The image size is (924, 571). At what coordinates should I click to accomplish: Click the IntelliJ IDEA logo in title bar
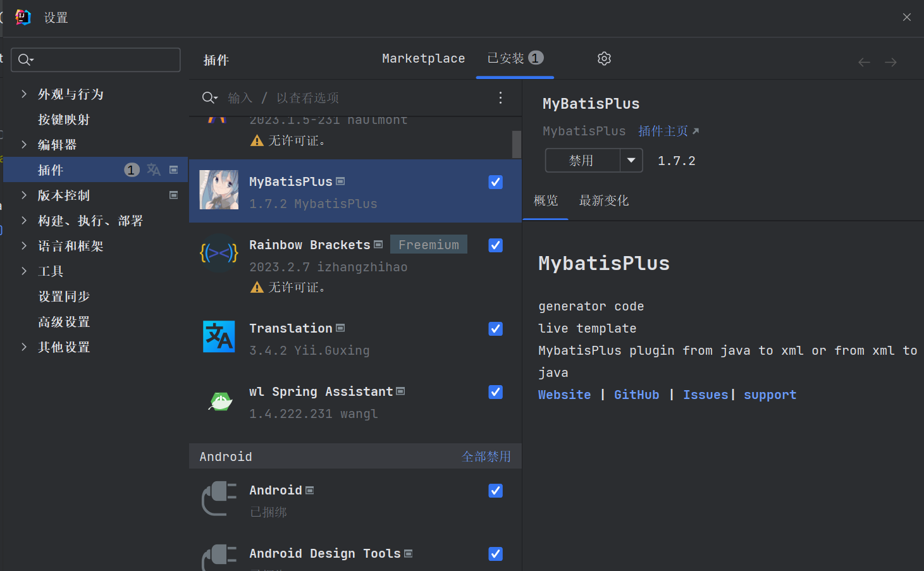[x=23, y=17]
